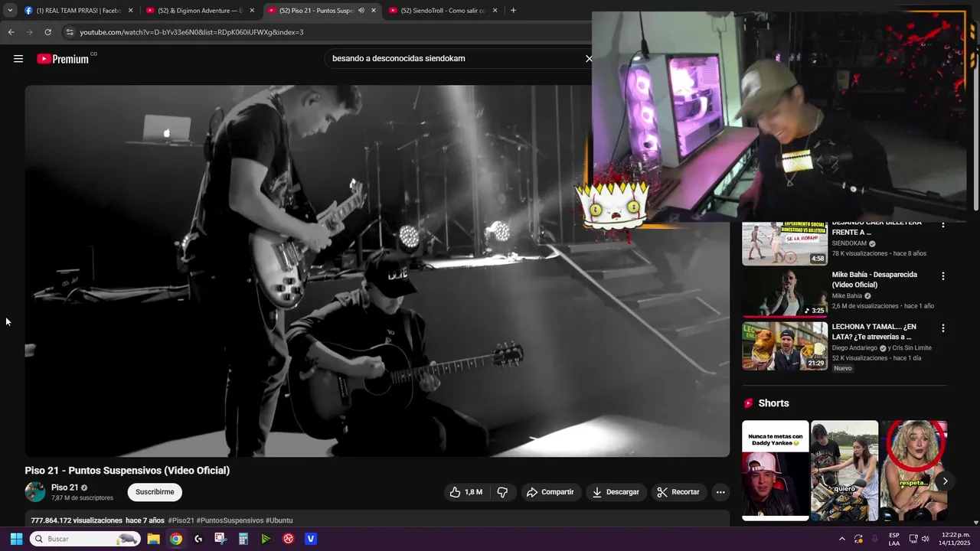Open the green play-arrow taskbar app

266,539
